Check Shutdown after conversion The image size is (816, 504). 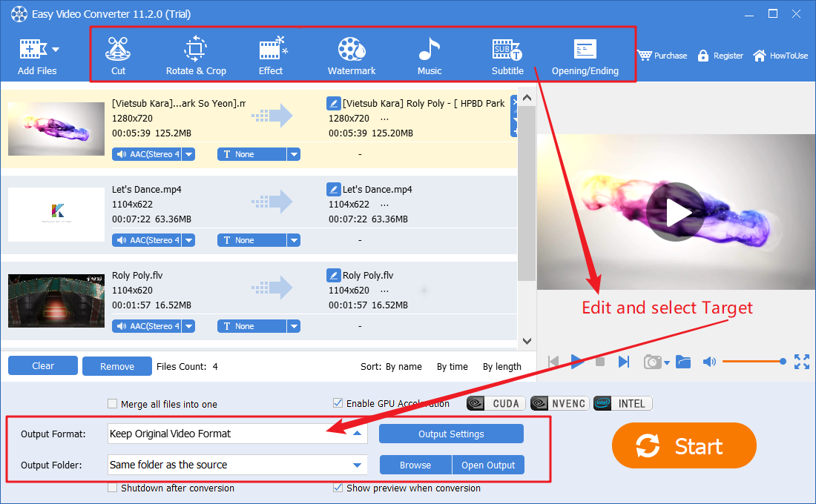(x=112, y=488)
